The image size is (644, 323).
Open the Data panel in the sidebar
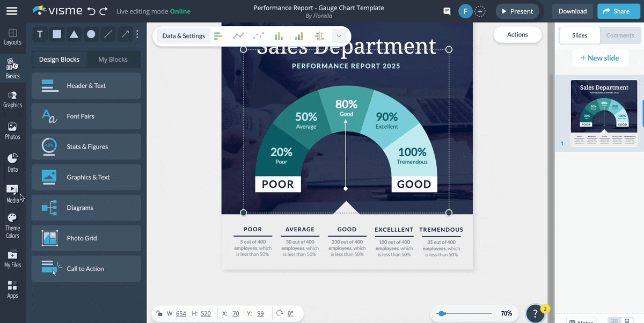12,160
